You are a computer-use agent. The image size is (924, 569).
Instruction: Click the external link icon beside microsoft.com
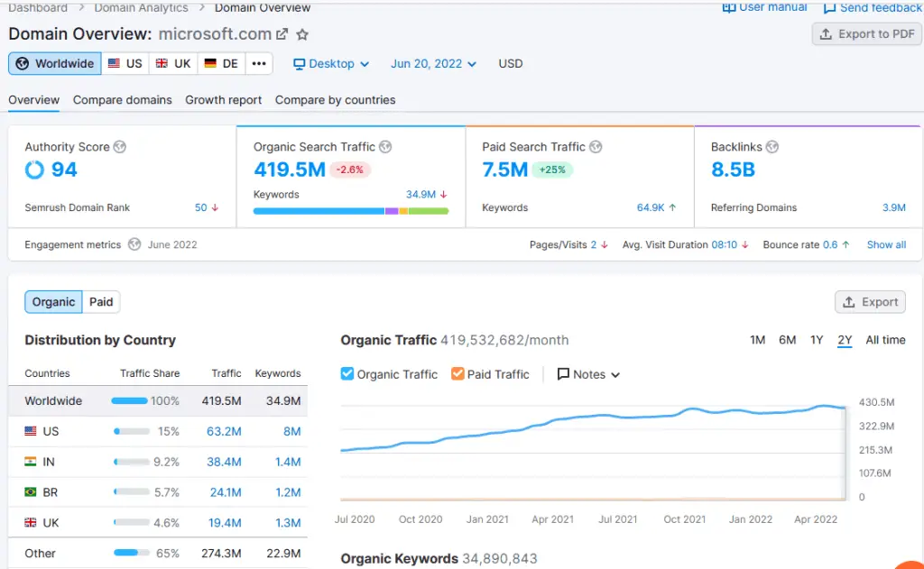pyautogui.click(x=282, y=34)
